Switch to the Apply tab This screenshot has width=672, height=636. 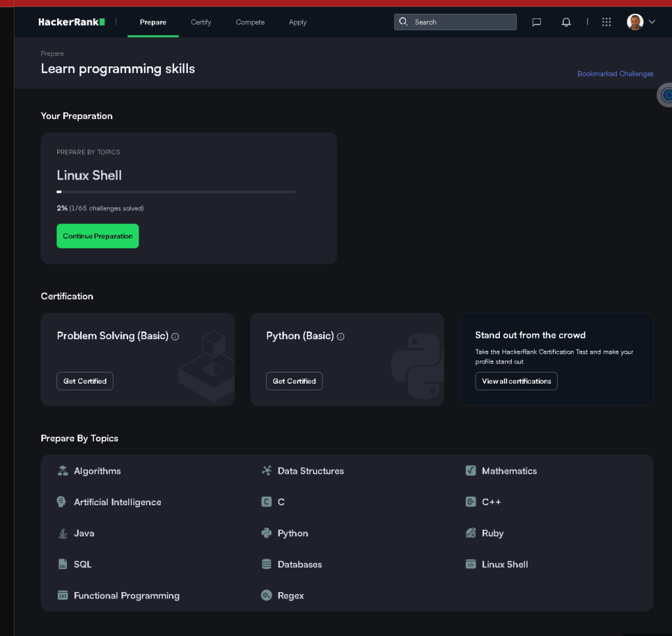298,22
